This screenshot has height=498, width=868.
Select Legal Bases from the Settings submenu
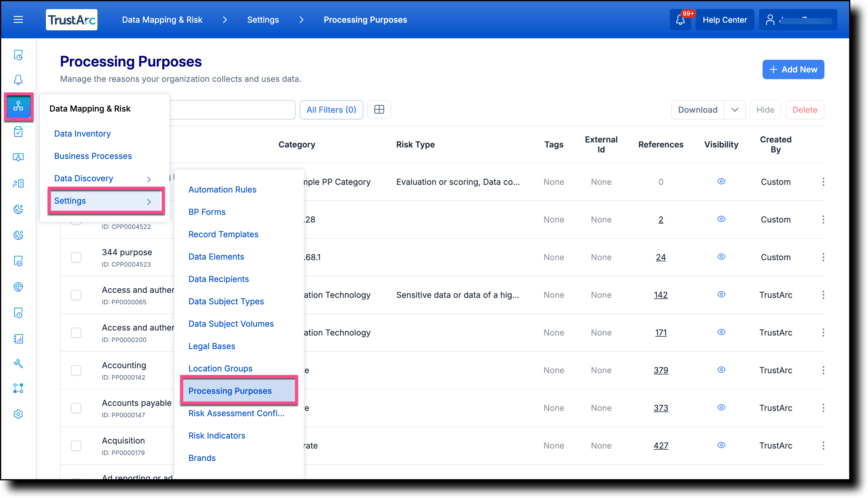point(211,346)
